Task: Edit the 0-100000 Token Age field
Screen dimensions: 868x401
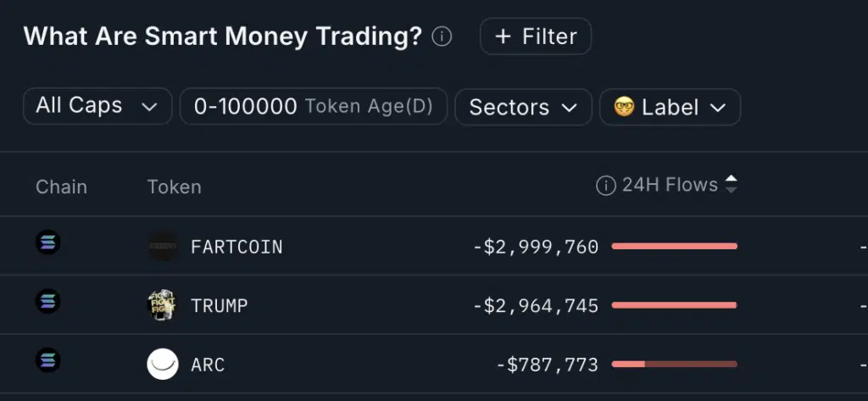Action: point(313,107)
